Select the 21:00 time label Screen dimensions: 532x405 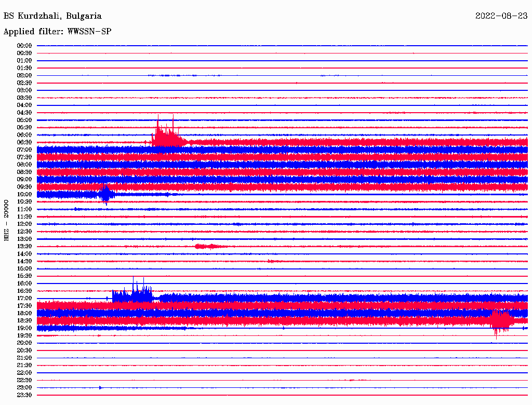24,358
